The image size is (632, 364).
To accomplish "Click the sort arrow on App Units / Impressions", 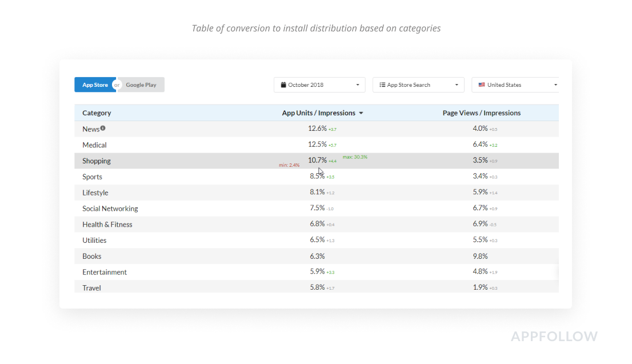I will click(361, 113).
